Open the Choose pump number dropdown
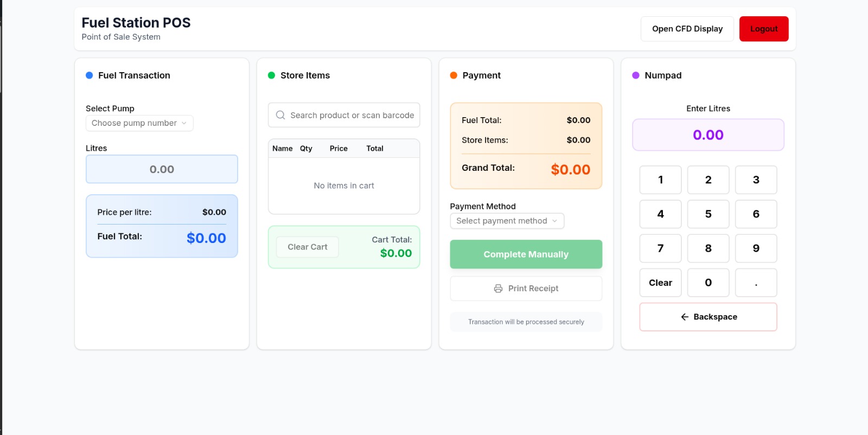This screenshot has height=435, width=868. 139,123
